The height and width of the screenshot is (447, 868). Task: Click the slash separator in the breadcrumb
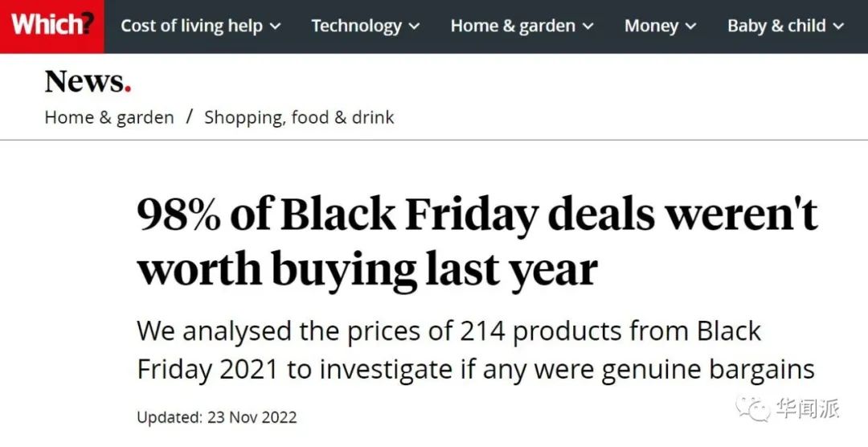(x=190, y=117)
